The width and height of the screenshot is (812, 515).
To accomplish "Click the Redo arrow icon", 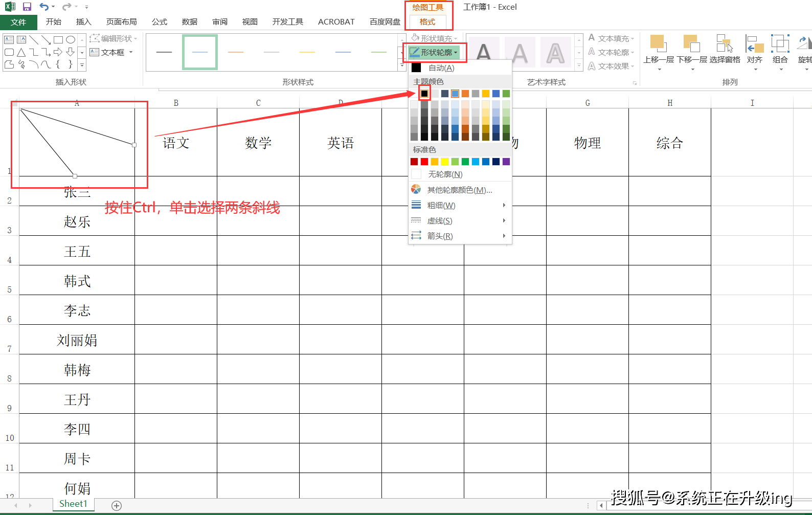I will tap(66, 7).
